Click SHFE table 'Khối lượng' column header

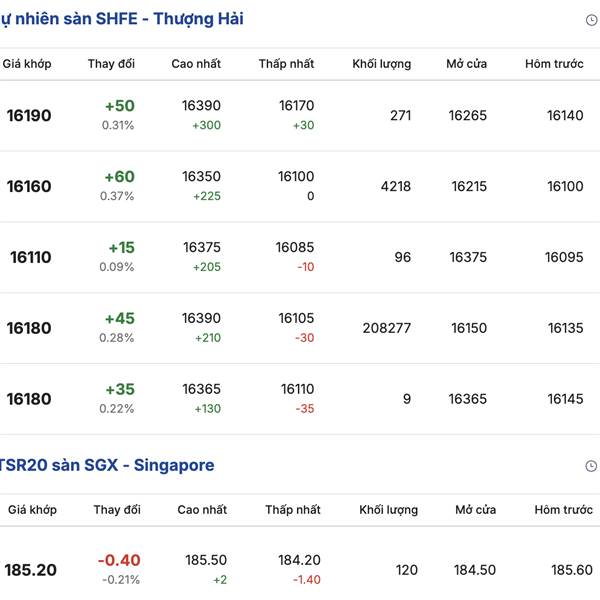click(381, 64)
